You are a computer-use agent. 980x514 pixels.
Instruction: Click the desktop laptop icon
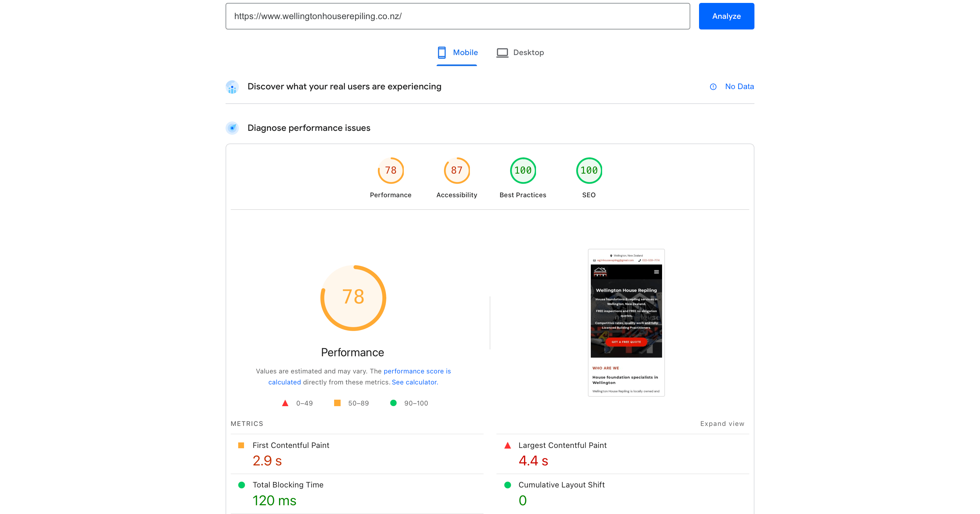point(502,52)
